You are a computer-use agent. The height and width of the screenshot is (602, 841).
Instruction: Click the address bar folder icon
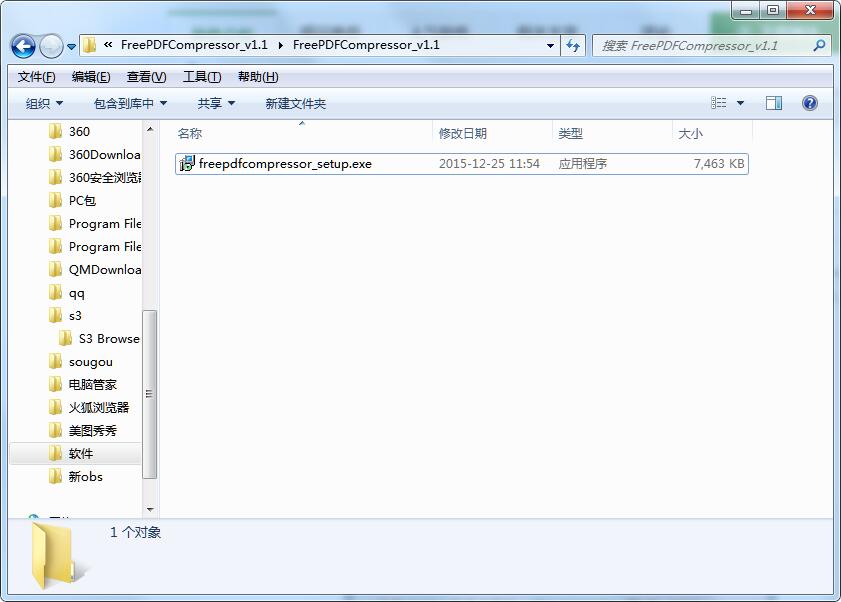click(x=90, y=45)
